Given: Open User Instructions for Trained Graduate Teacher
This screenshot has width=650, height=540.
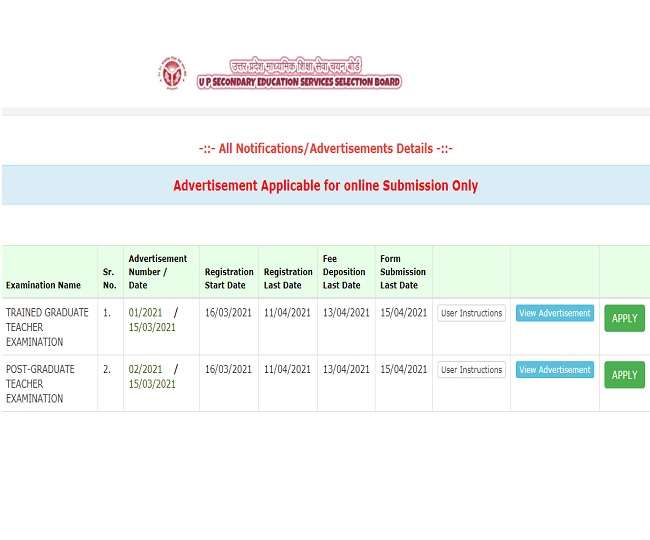Looking at the screenshot, I should tap(471, 313).
